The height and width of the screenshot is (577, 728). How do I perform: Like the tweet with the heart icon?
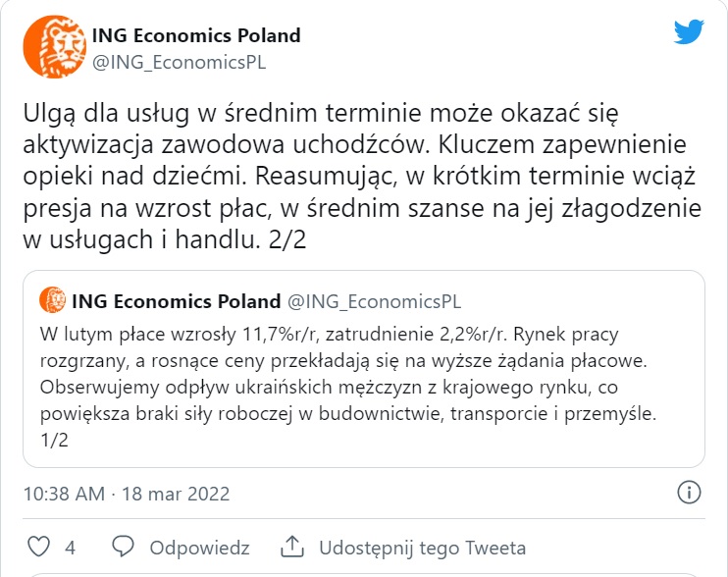click(39, 547)
